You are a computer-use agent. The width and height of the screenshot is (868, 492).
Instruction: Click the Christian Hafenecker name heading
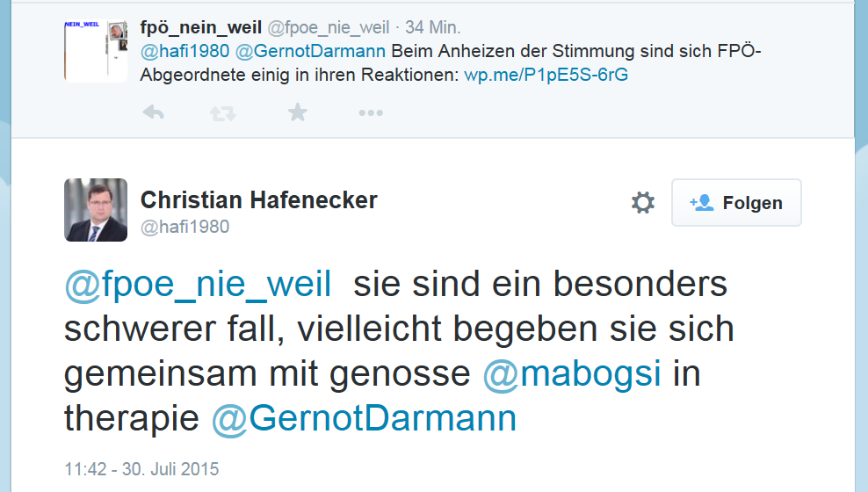point(258,200)
